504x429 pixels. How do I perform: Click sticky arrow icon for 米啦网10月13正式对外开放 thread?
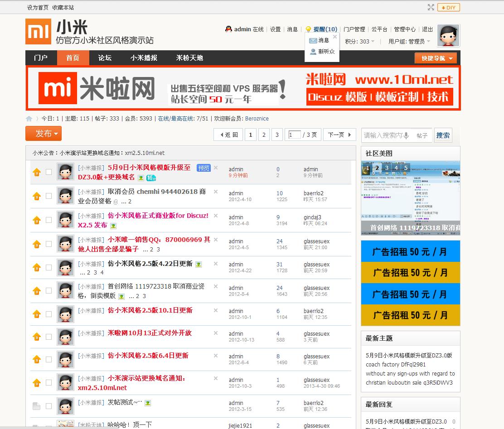tap(37, 337)
